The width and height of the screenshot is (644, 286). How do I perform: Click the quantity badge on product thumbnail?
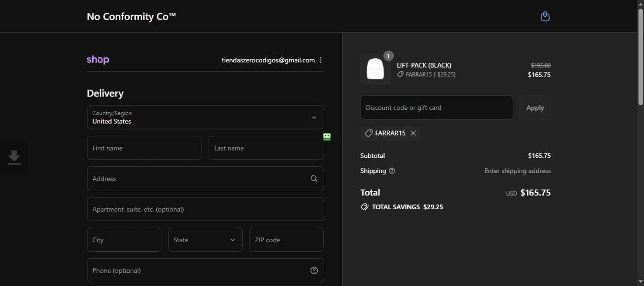[388, 56]
